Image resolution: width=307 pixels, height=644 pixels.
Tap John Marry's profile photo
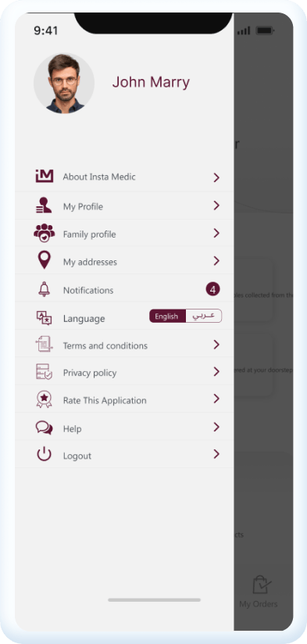[x=64, y=84]
